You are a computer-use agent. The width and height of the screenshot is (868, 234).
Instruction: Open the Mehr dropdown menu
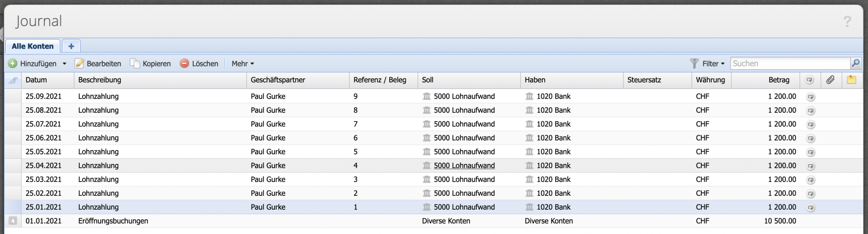point(243,64)
